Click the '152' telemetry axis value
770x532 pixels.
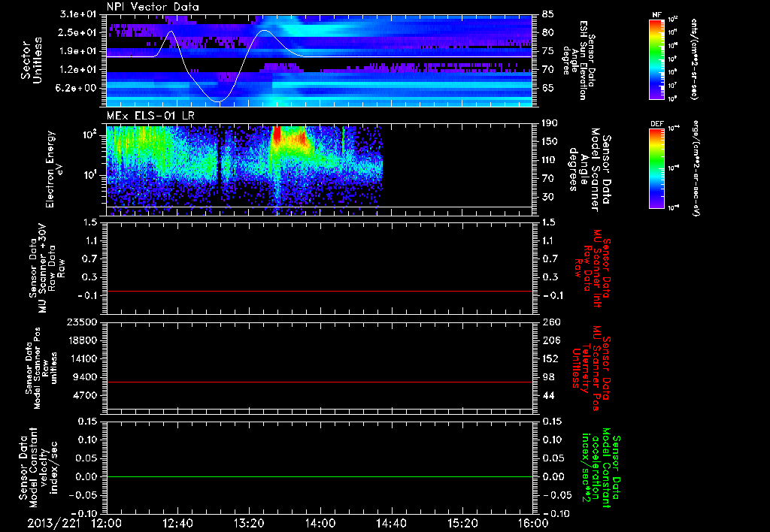550,358
